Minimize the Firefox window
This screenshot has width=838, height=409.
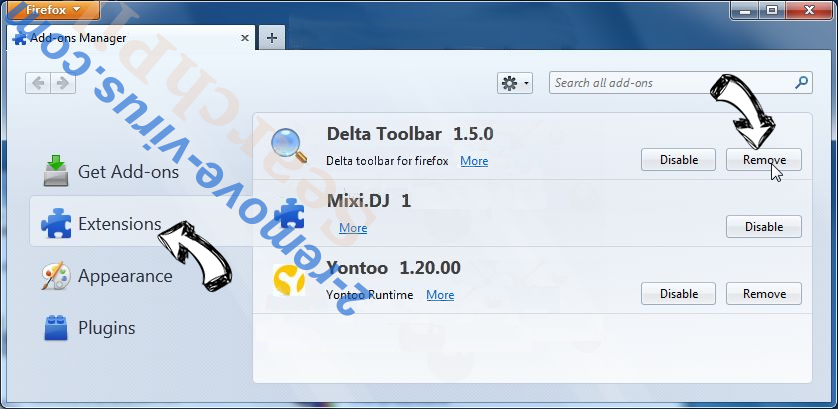tap(745, 9)
